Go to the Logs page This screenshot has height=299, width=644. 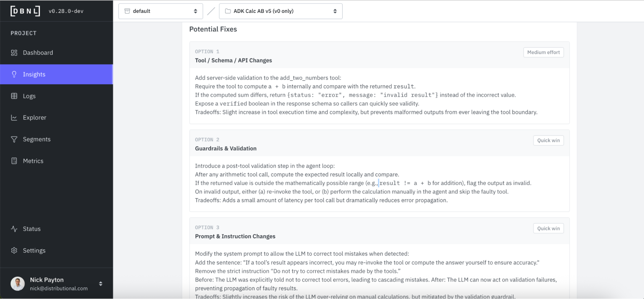tap(29, 96)
